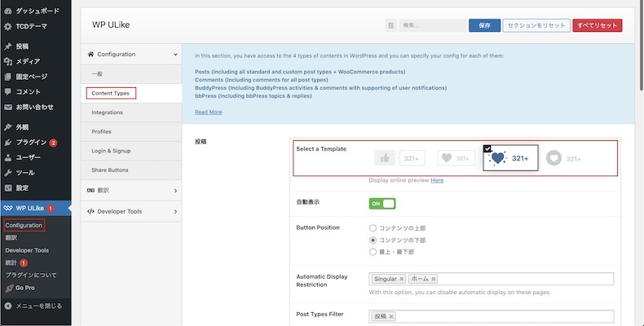Expand the Developer Tools section arrow
The image size is (644, 326).
click(x=175, y=212)
